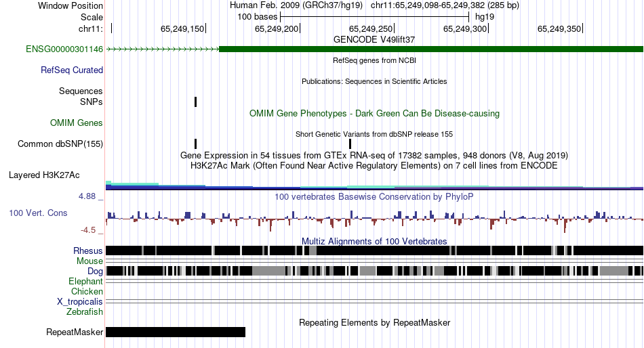Click the RefSeq genes from NCBI title

(374, 60)
